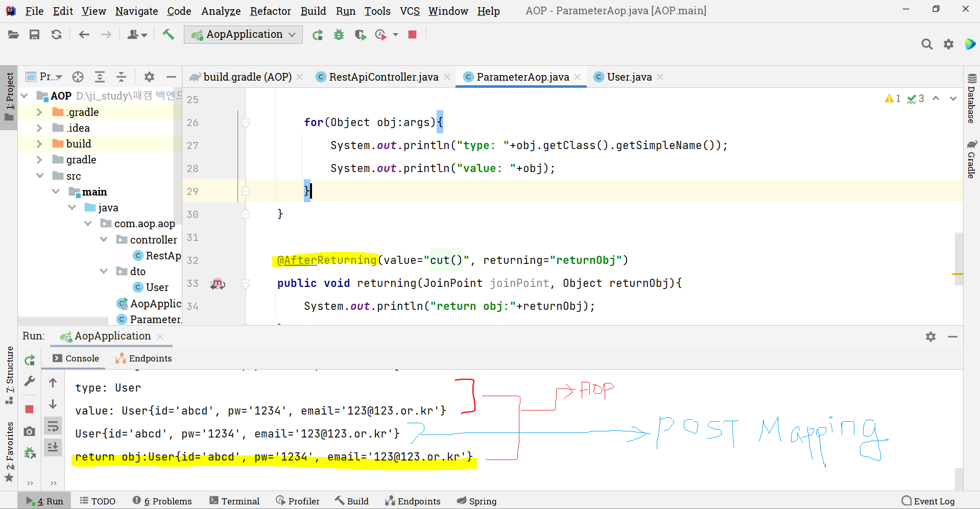Click yellow warning marker on error stripe

pyautogui.click(x=958, y=275)
